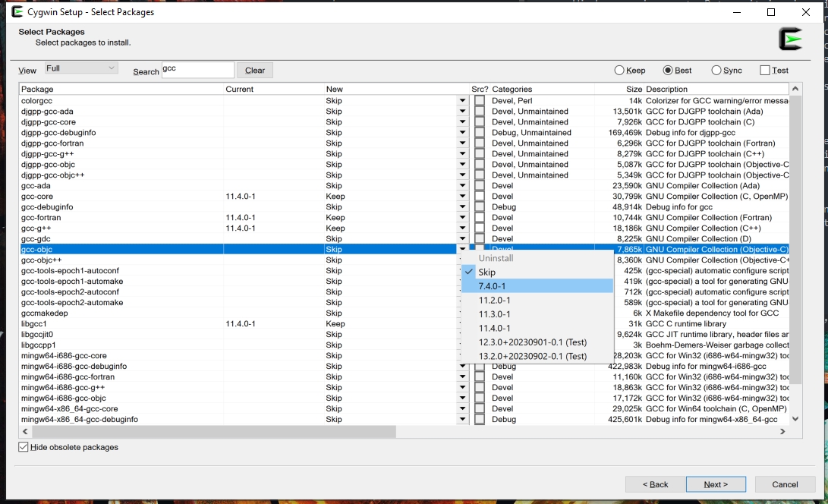828x504 pixels.
Task: Select the libgcc1 package row
Action: point(404,323)
